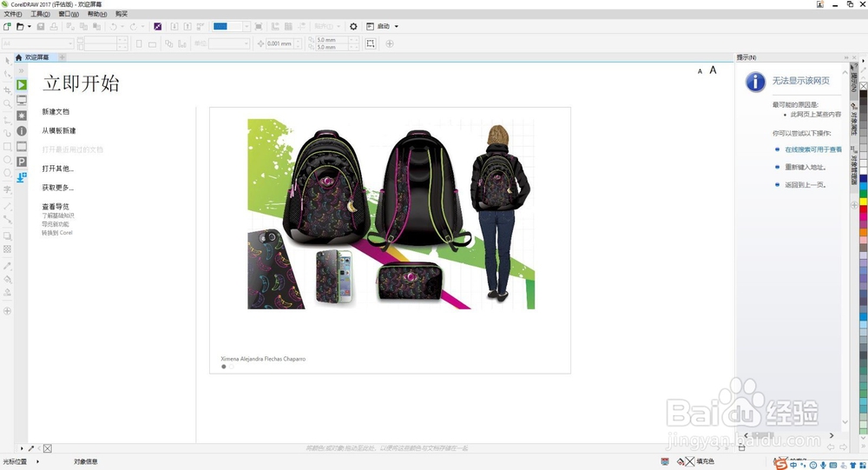
Task: Click the nudge distance 0.001 mm field
Action: [x=280, y=43]
